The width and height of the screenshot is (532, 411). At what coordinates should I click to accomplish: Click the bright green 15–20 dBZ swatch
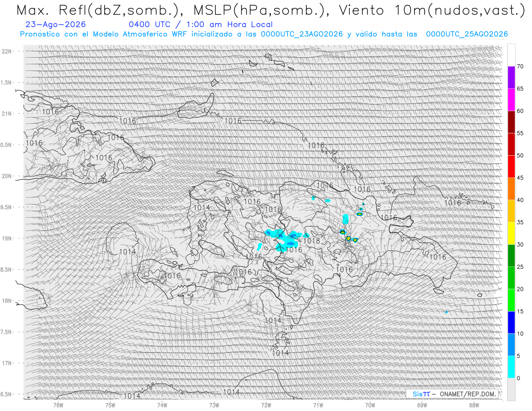point(511,300)
